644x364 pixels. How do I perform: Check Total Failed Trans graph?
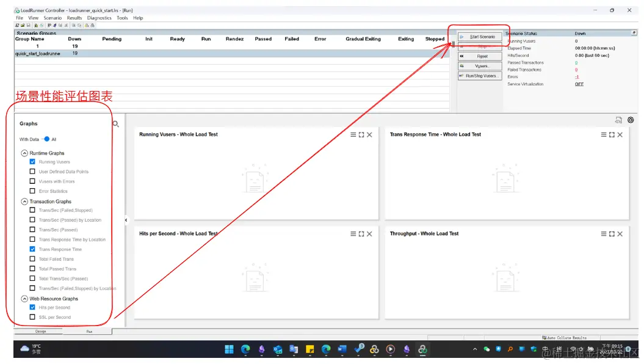32,259
